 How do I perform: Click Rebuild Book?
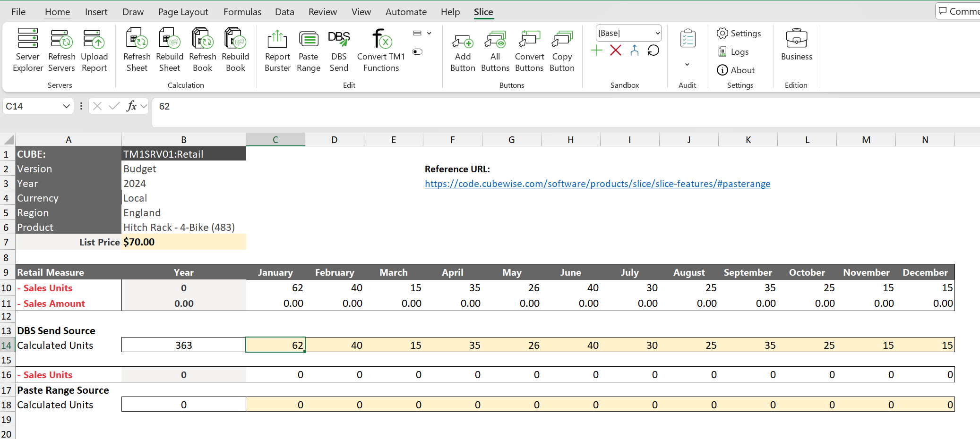coord(235,50)
